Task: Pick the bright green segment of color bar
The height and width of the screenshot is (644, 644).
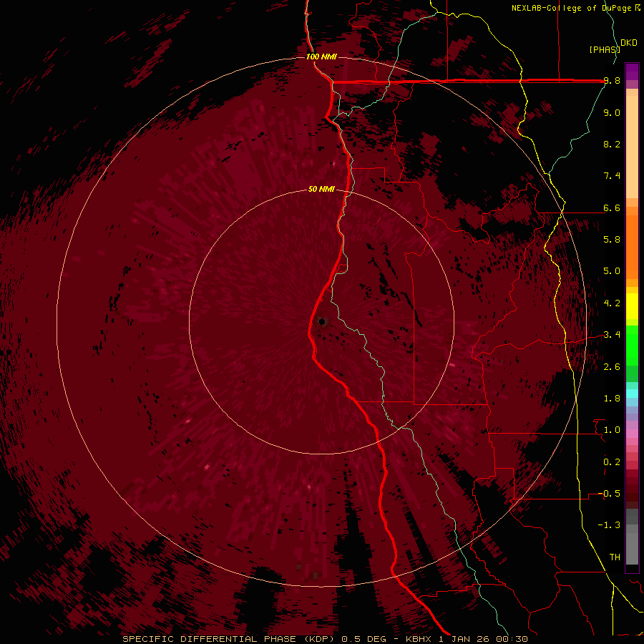Action: tap(632, 345)
